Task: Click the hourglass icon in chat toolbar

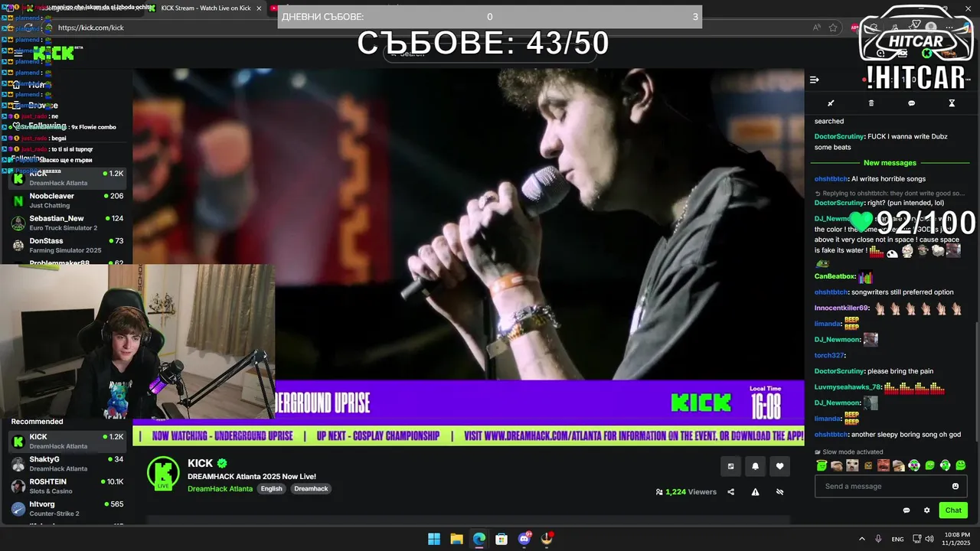Action: coord(952,103)
